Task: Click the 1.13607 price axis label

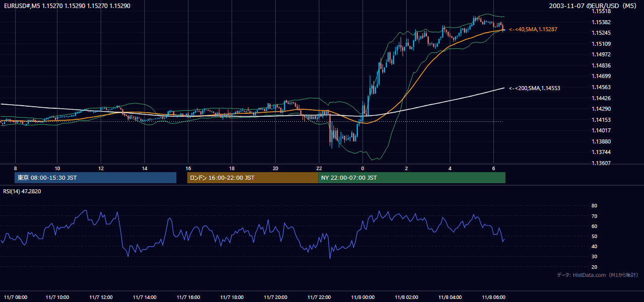Action: (602, 163)
